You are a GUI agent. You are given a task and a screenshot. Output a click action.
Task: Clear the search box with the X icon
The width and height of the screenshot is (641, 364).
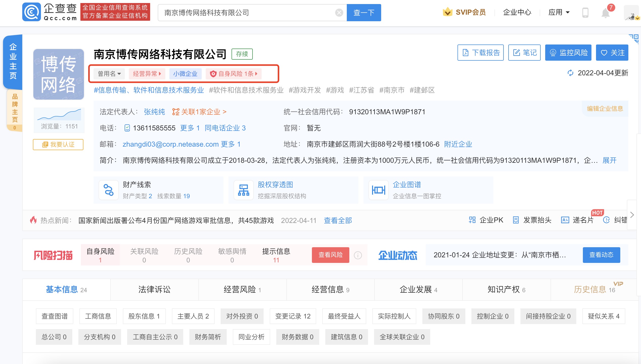coord(339,13)
